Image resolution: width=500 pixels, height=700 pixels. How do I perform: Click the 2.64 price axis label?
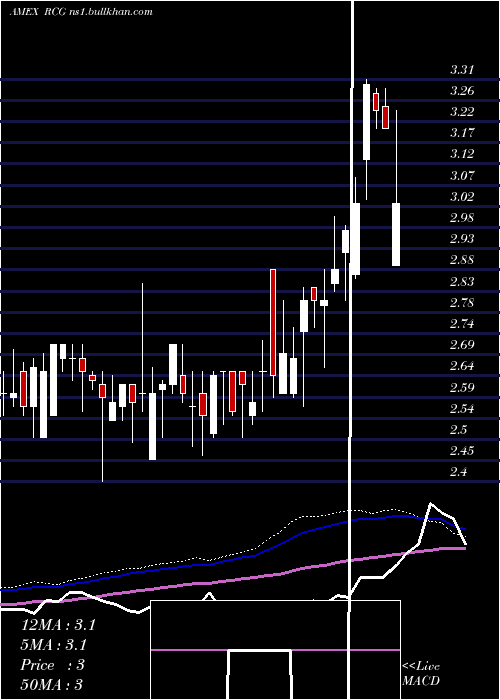462,367
